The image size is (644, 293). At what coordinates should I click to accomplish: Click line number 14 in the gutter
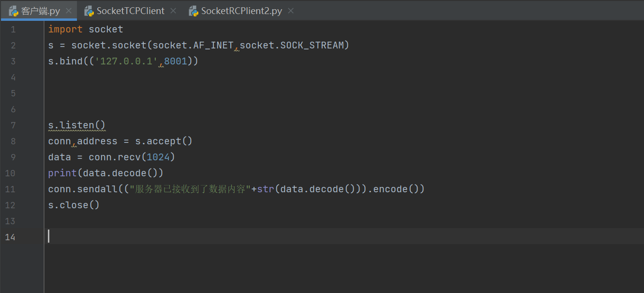coord(10,237)
